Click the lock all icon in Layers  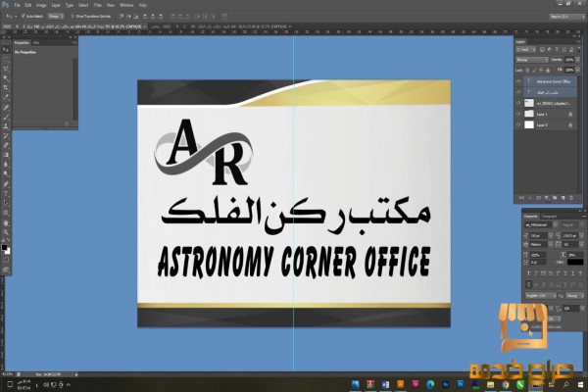[x=549, y=70]
